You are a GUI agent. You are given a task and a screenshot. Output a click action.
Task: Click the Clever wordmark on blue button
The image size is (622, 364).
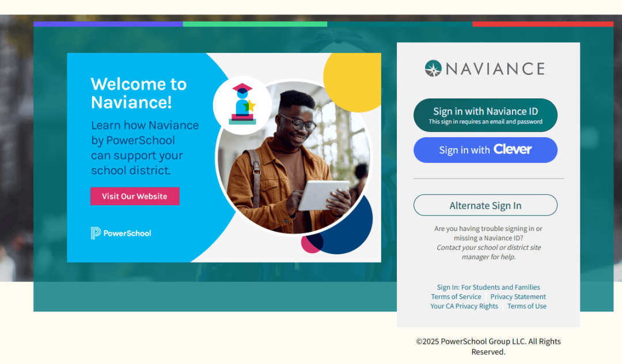tap(513, 149)
